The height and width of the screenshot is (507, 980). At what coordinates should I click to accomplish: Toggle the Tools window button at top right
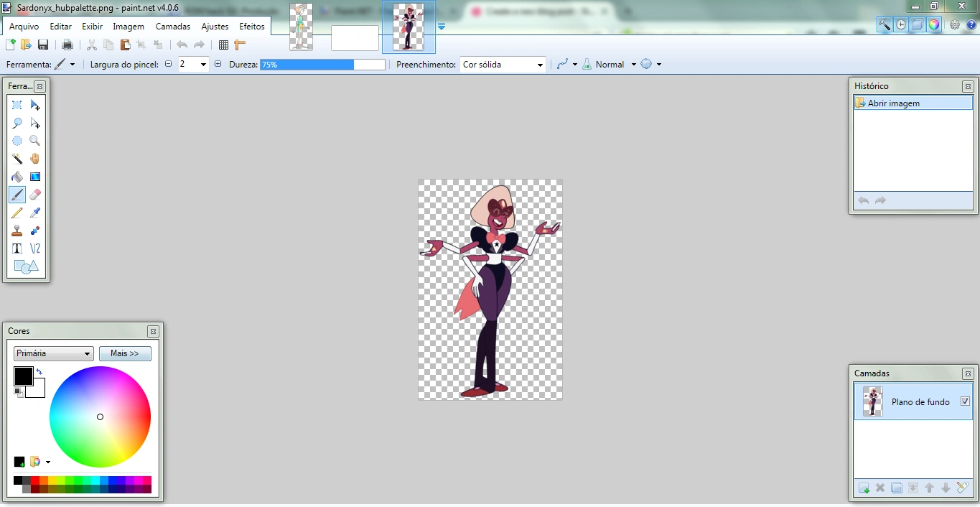pyautogui.click(x=885, y=24)
